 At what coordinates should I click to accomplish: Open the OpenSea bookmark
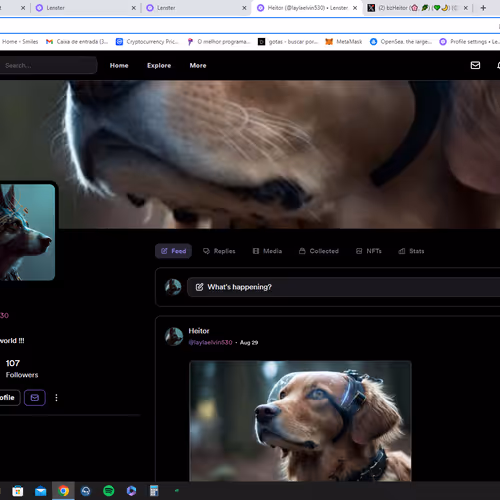pos(401,42)
